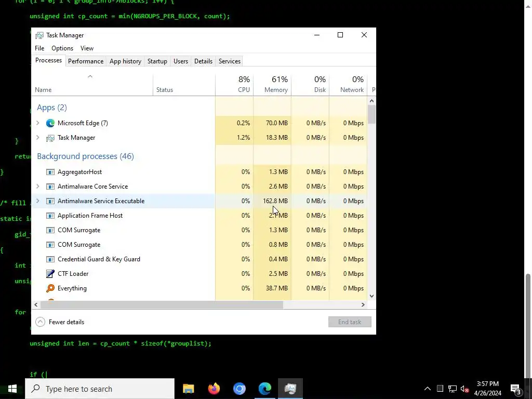Viewport: 532px width, 399px height.
Task: Switch to the App history tab
Action: (125, 61)
